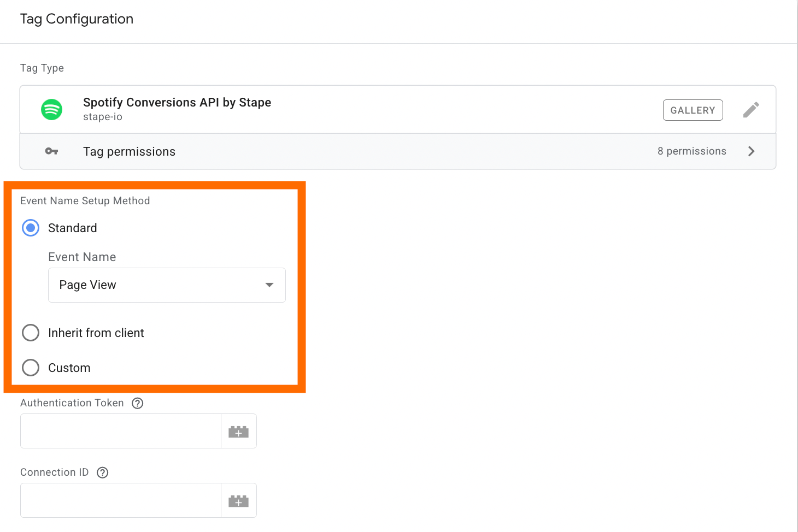The width and height of the screenshot is (798, 532).
Task: Click the stape-io publisher text
Action: pyautogui.click(x=103, y=117)
